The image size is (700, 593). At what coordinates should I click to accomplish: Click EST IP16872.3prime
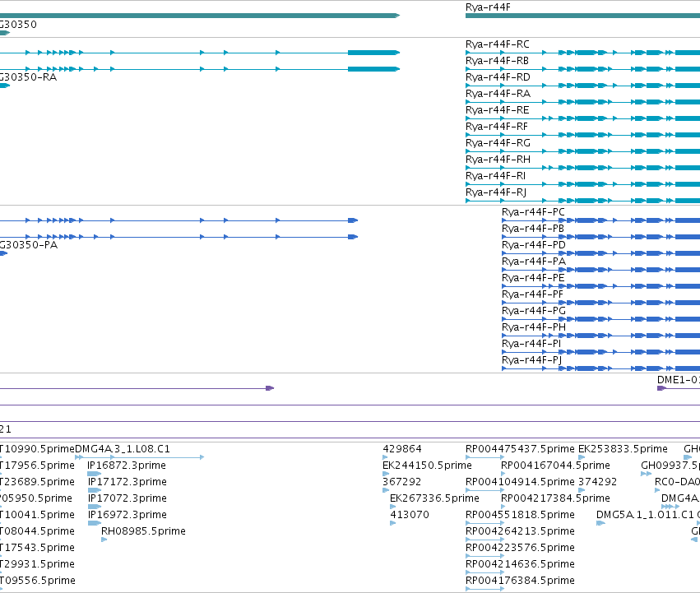(127, 466)
